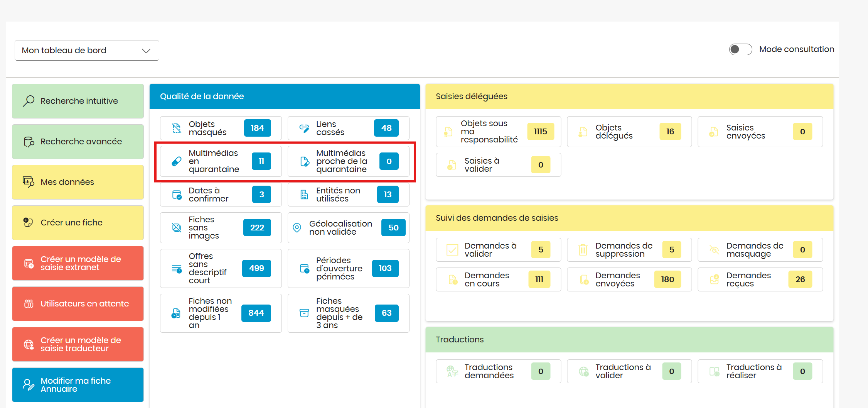
Task: Click the Géolocalisation non validée pin icon
Action: pyautogui.click(x=297, y=228)
